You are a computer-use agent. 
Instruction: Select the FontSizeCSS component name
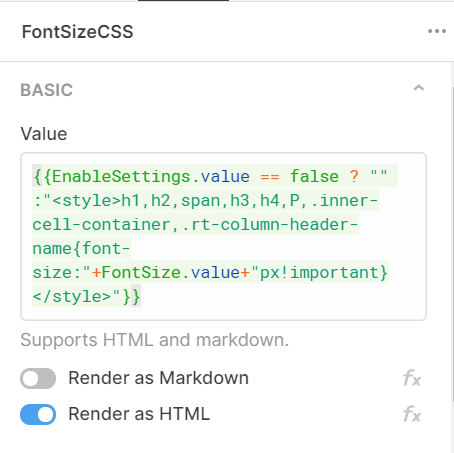(x=77, y=32)
